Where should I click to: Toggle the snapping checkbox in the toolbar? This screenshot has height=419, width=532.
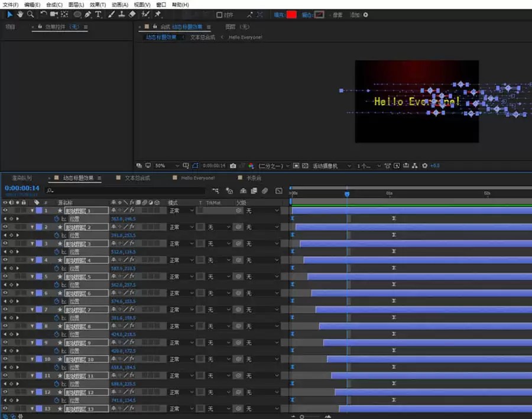219,15
